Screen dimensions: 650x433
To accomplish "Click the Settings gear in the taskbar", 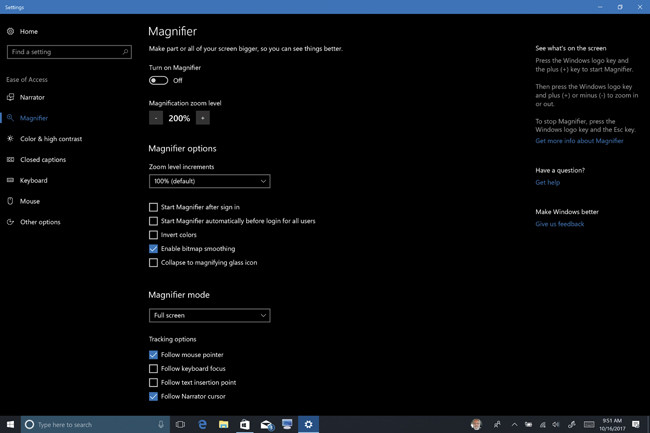I will click(x=308, y=424).
